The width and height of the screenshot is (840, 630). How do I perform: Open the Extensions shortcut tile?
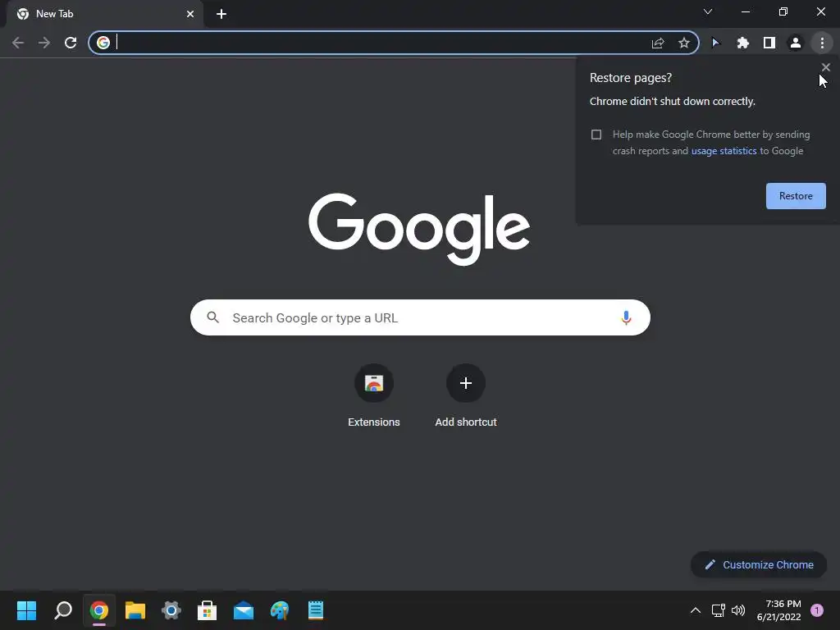374,395
